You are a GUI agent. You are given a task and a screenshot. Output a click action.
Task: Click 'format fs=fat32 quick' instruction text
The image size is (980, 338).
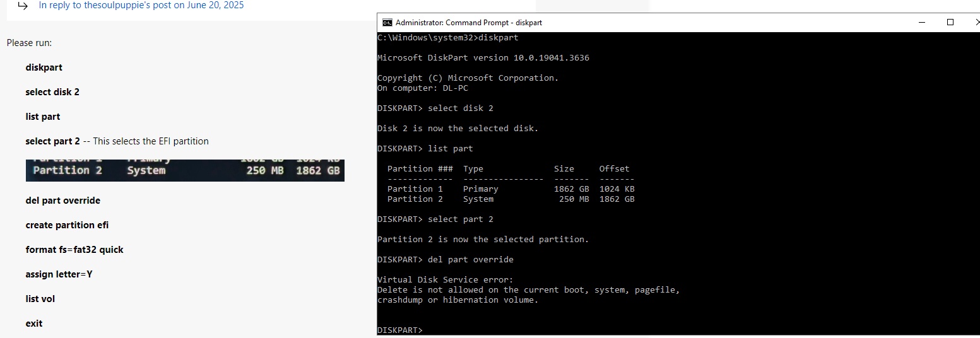coord(74,250)
